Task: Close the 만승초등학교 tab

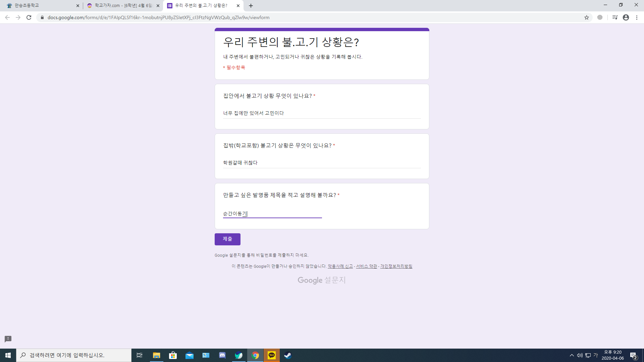Action: (x=78, y=6)
